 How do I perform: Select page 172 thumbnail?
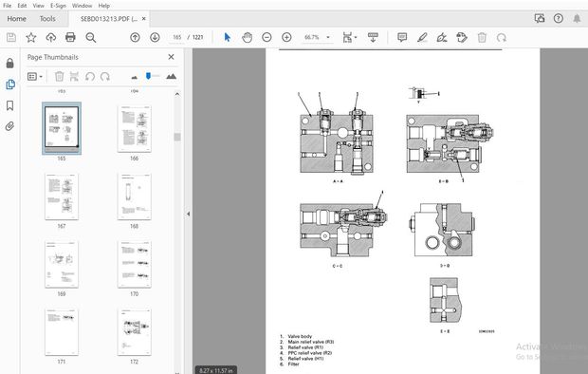coord(135,332)
